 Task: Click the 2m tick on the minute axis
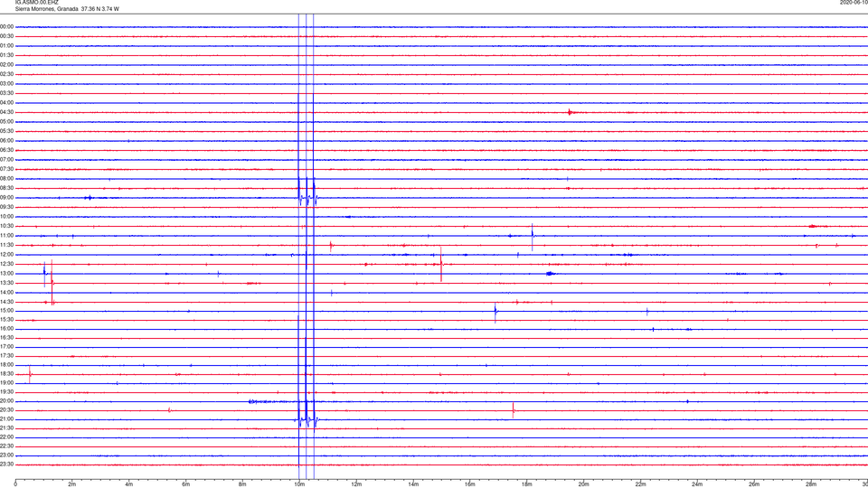click(72, 484)
